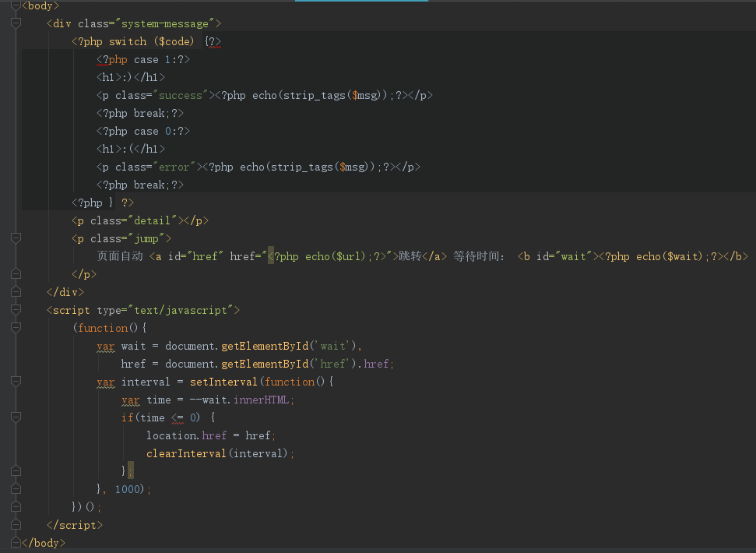
Task: Click the clearInterval(interval) call
Action: [x=217, y=453]
